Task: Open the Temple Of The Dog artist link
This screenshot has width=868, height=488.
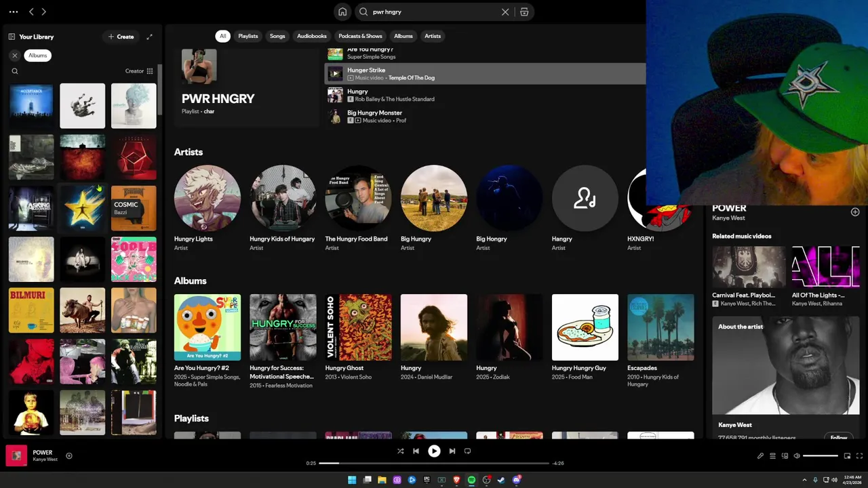Action: coord(412,78)
